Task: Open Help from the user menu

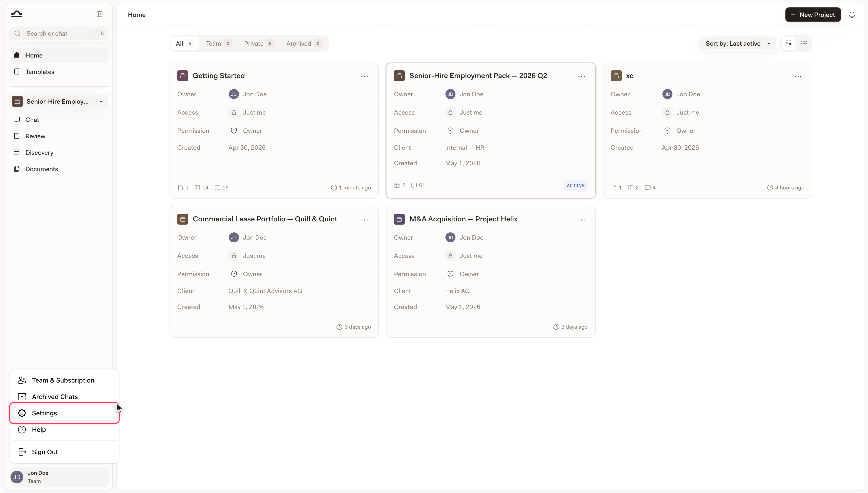Action: tap(64, 429)
